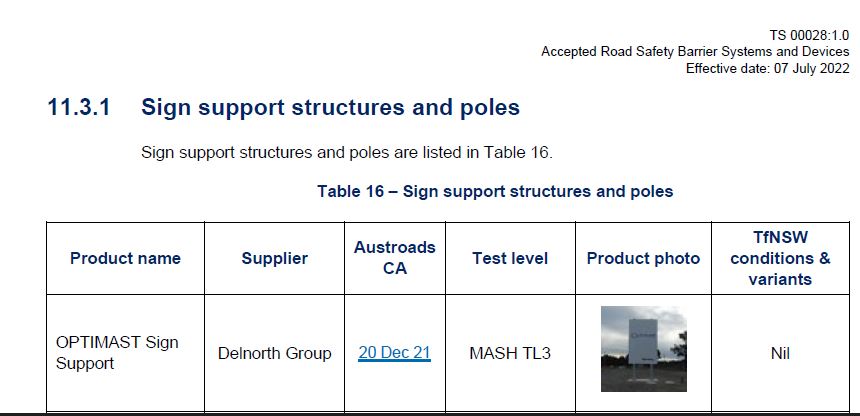Click the Austroads CA column header

[x=394, y=257]
